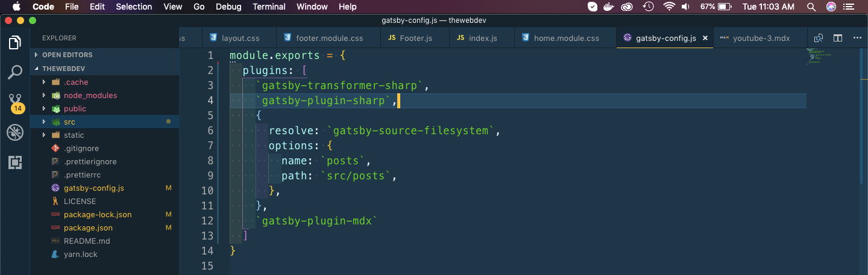This screenshot has height=275, width=868.
Task: Open Creative Cloud menu bar icon
Action: (628, 7)
